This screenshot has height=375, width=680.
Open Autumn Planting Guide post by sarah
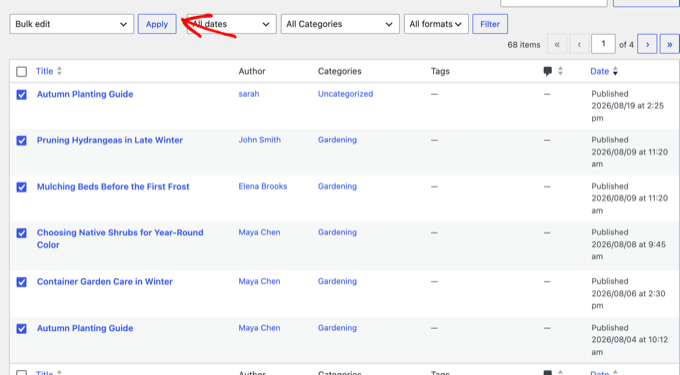coord(85,94)
